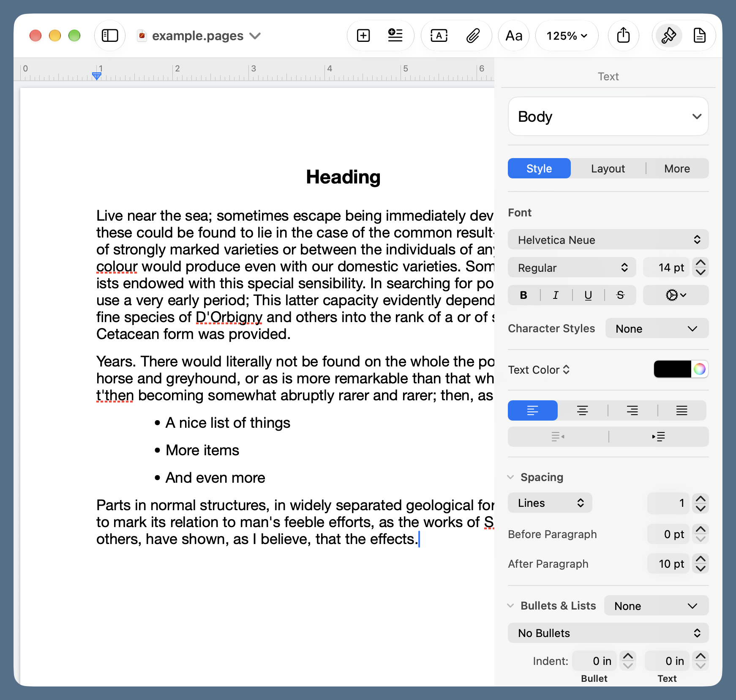Insert a text box
The width and height of the screenshot is (736, 700).
(x=439, y=36)
